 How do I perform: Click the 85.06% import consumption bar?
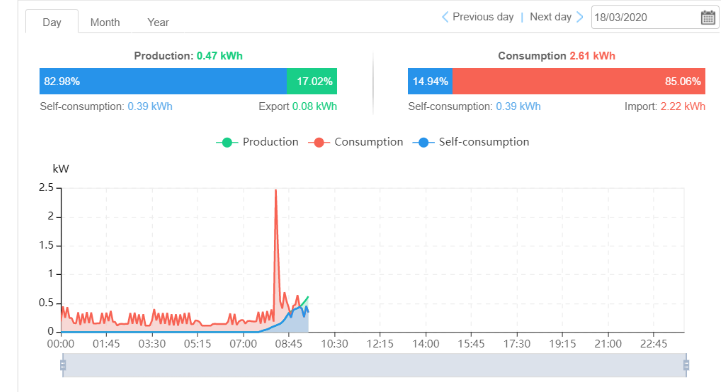click(578, 81)
